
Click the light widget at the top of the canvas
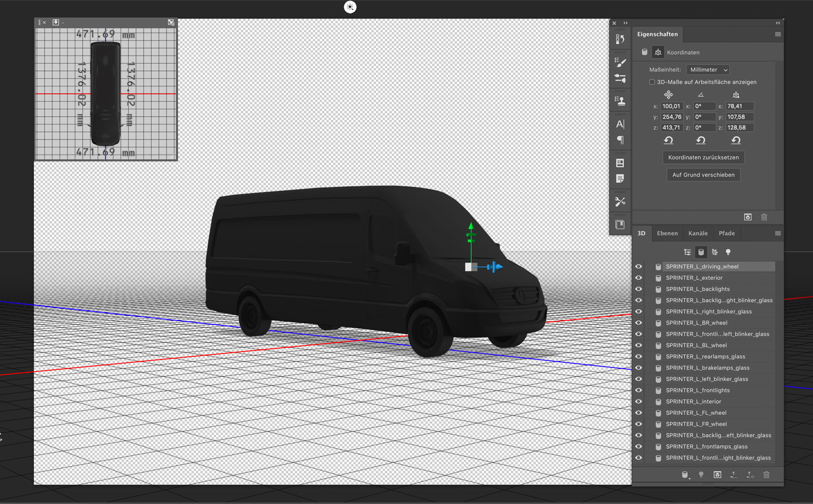tap(350, 7)
